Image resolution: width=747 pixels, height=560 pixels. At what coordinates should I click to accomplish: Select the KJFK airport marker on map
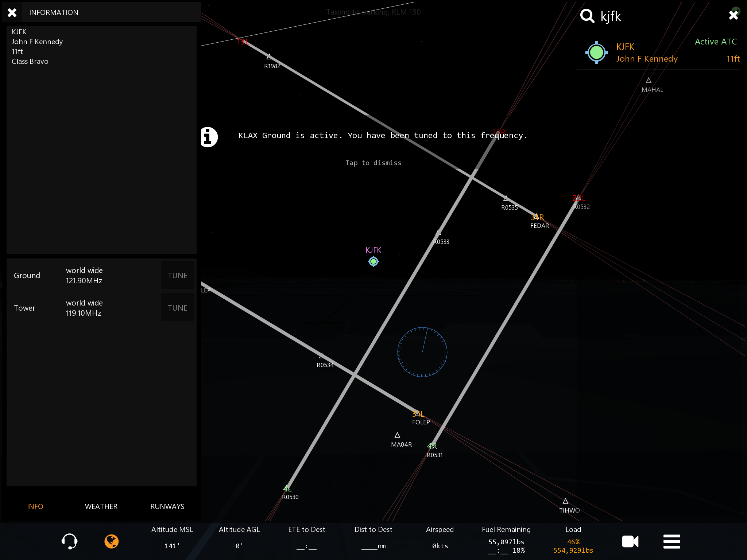click(x=373, y=261)
